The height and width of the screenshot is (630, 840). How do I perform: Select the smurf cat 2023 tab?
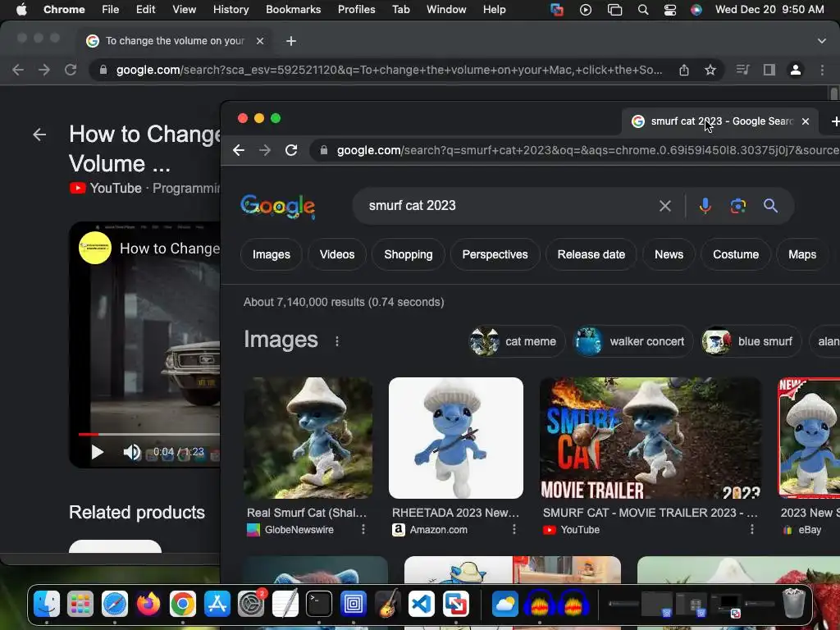[x=720, y=121]
